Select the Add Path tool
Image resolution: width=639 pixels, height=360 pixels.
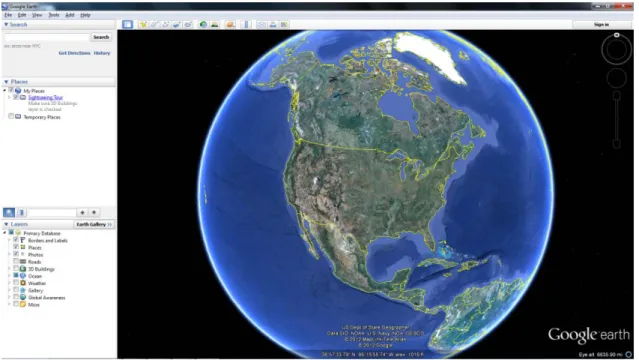pyautogui.click(x=165, y=24)
